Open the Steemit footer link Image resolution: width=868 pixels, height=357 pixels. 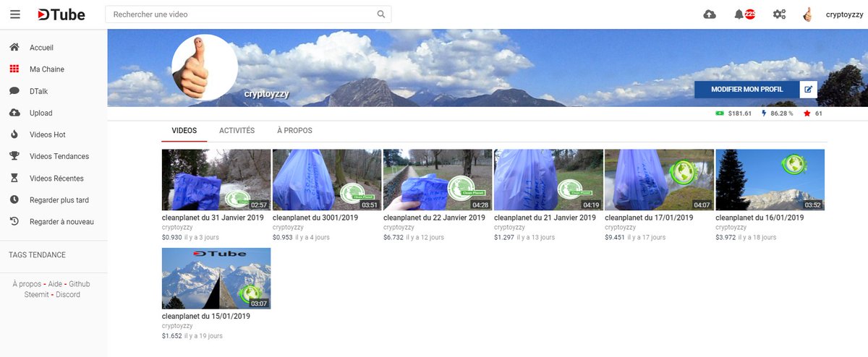pos(37,295)
